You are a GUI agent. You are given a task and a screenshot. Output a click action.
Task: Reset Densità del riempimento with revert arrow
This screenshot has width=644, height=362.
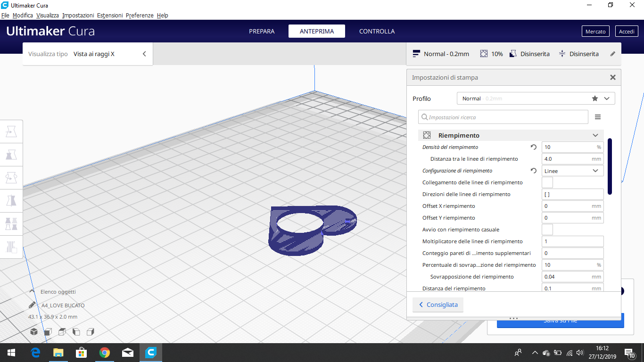coord(534,147)
